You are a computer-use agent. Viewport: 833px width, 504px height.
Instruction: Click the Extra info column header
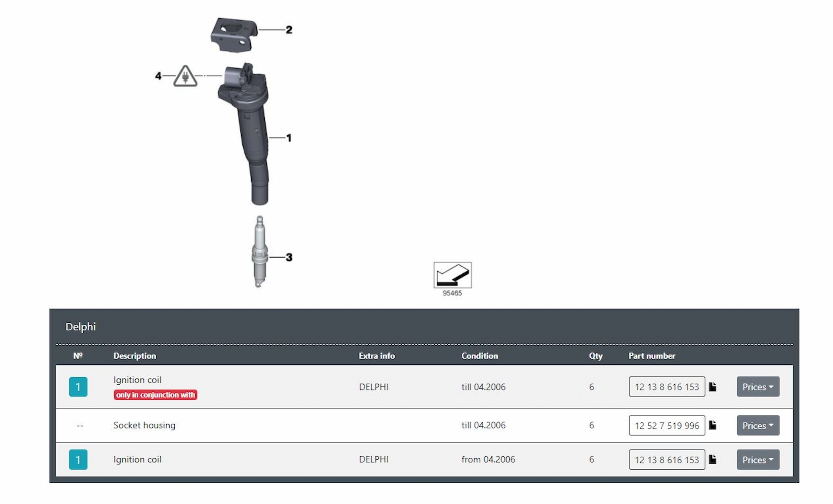pyautogui.click(x=377, y=356)
